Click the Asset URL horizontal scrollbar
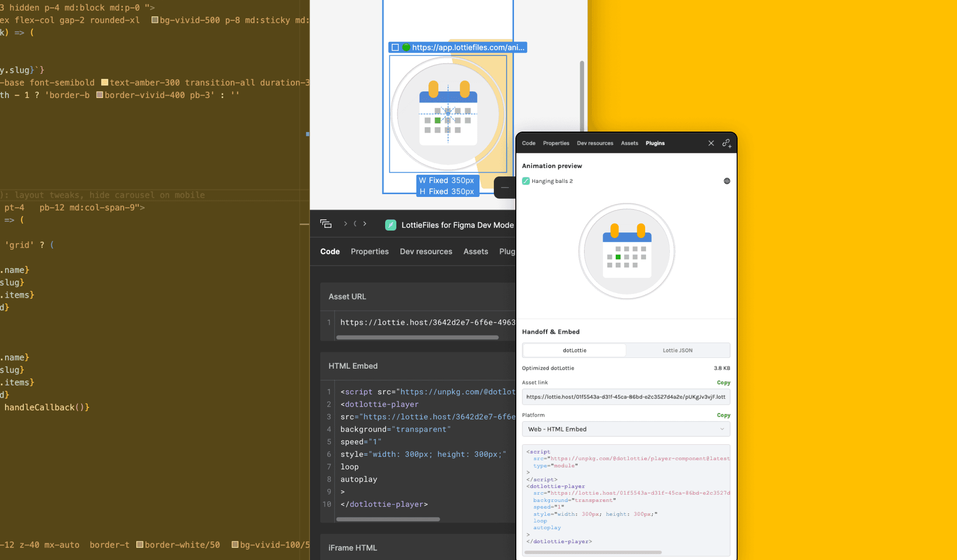The height and width of the screenshot is (560, 957). (417, 337)
